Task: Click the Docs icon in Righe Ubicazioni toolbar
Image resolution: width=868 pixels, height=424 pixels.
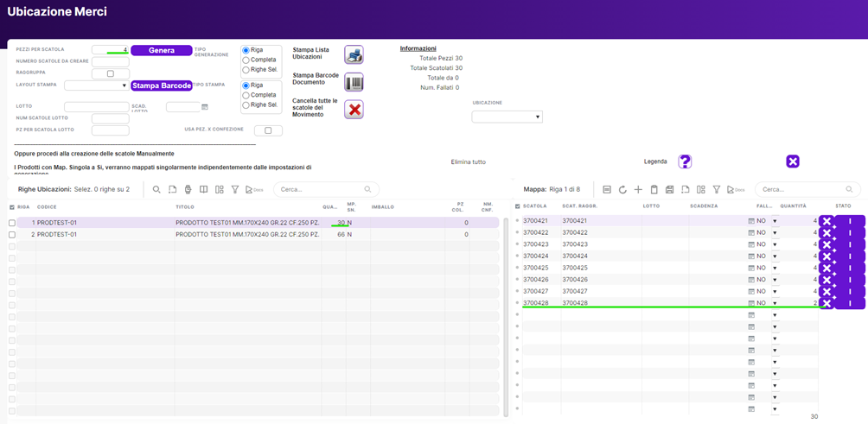Action: click(253, 190)
